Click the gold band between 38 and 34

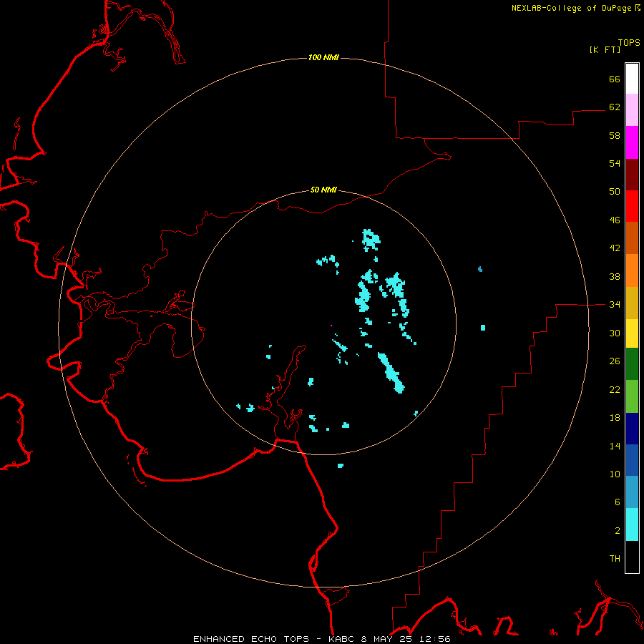(632, 303)
